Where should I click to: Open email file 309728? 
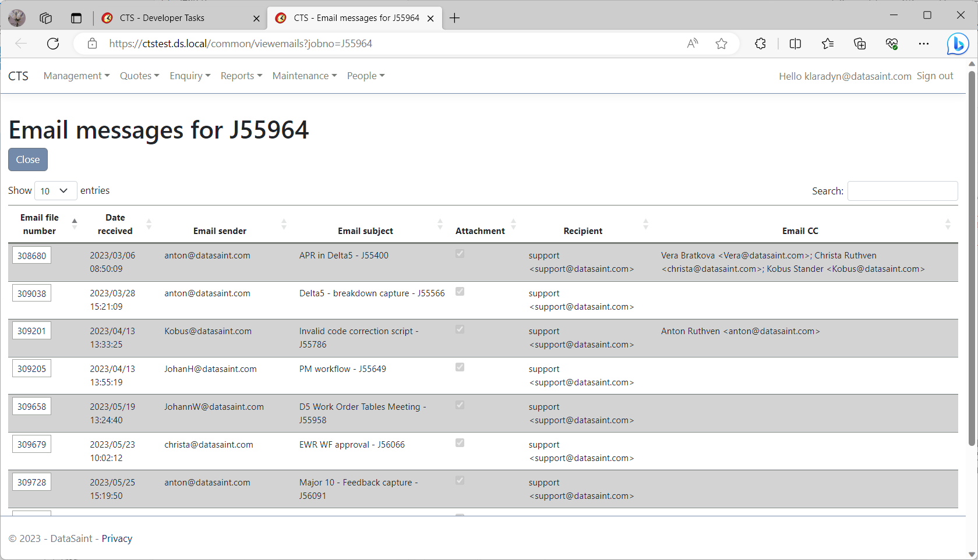31,483
